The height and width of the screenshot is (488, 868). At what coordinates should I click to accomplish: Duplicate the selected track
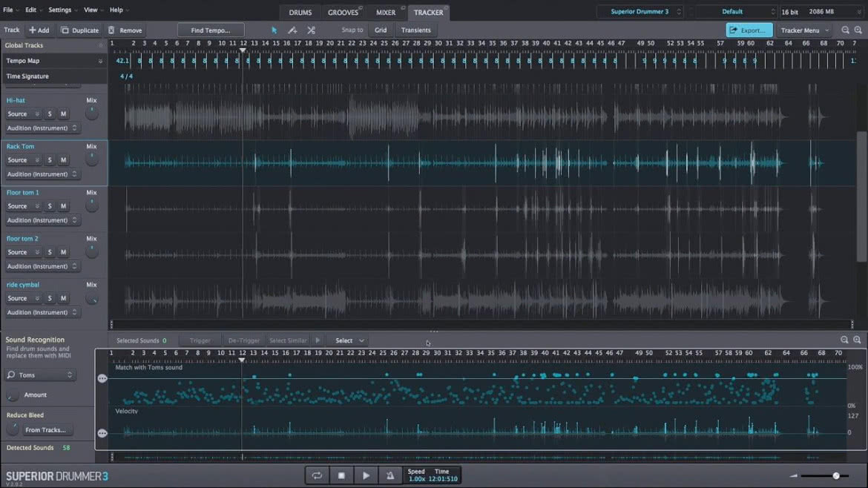coord(79,30)
